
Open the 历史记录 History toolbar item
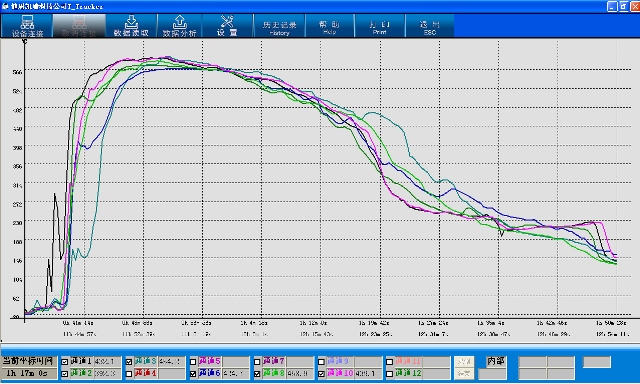(279, 26)
